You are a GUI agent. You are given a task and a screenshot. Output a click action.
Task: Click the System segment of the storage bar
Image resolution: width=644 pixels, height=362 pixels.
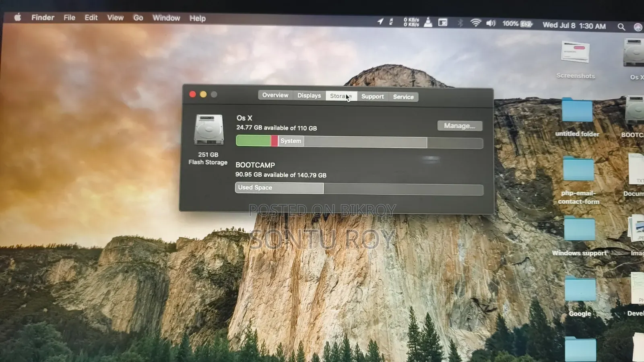[x=291, y=141]
